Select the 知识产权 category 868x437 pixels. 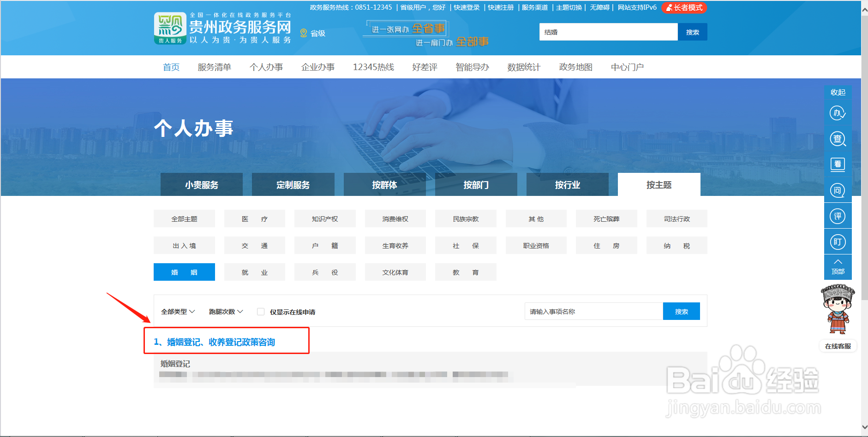coord(325,218)
